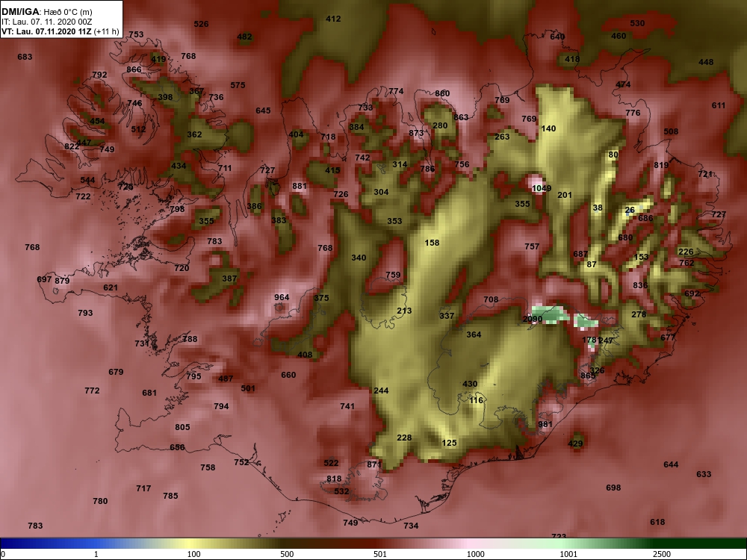Select the 774 value on the north coast
The width and height of the screenshot is (747, 560).
[396, 91]
